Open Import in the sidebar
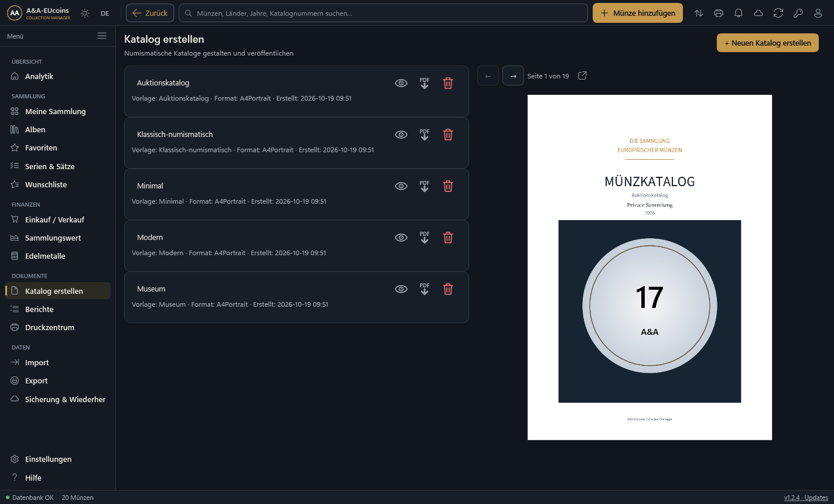 point(57,362)
